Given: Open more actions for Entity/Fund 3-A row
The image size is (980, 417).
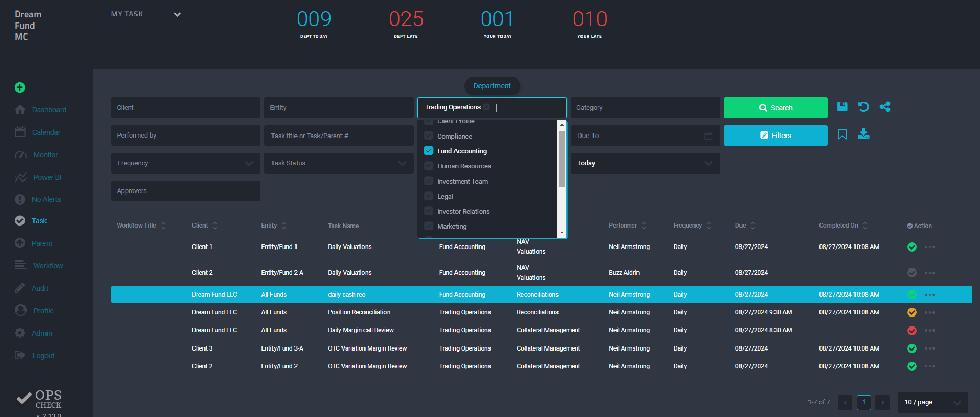Looking at the screenshot, I should pos(930,348).
